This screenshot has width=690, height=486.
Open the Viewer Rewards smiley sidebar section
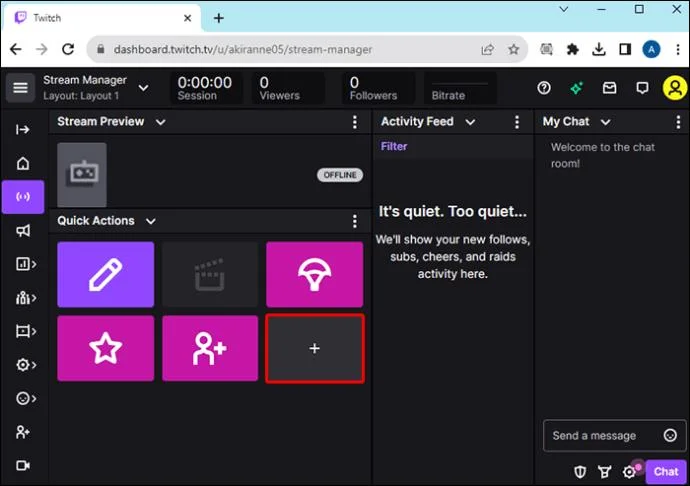pos(26,398)
